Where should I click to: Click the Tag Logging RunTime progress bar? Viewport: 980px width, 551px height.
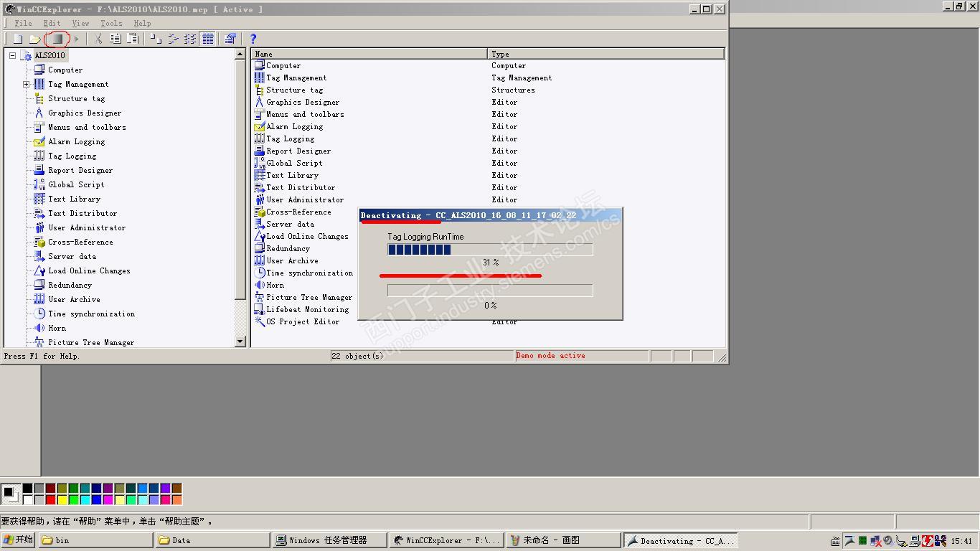(x=490, y=250)
